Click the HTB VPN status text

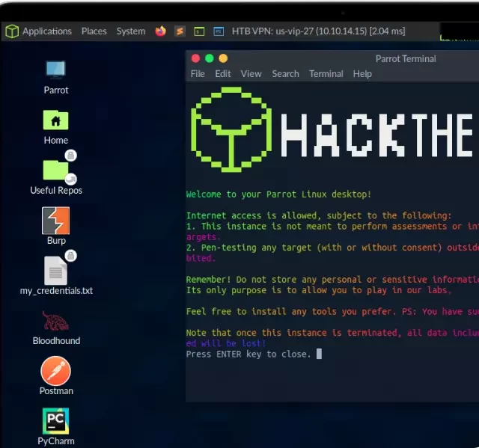pos(318,31)
